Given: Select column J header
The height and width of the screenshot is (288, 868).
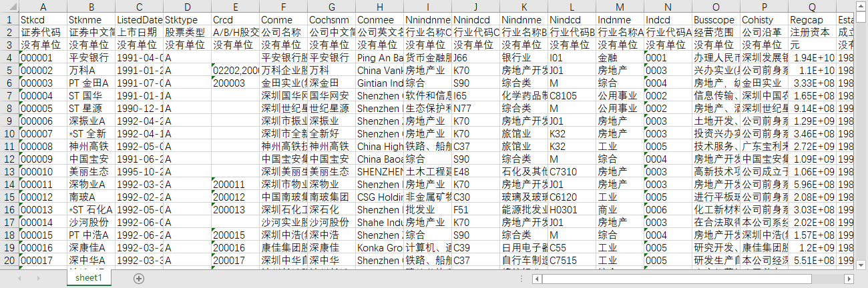Looking at the screenshot, I should pos(475,7).
